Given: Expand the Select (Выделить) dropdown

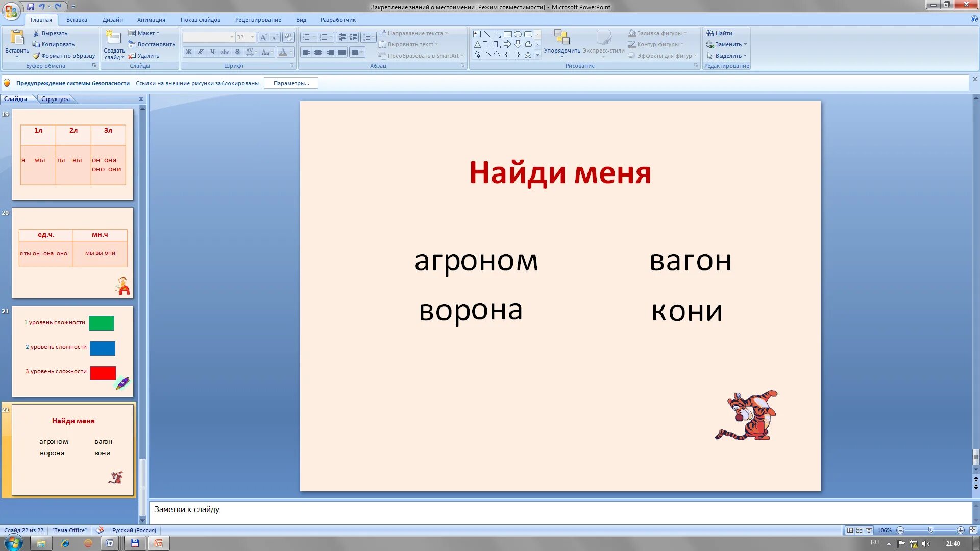Looking at the screenshot, I should click(x=745, y=56).
